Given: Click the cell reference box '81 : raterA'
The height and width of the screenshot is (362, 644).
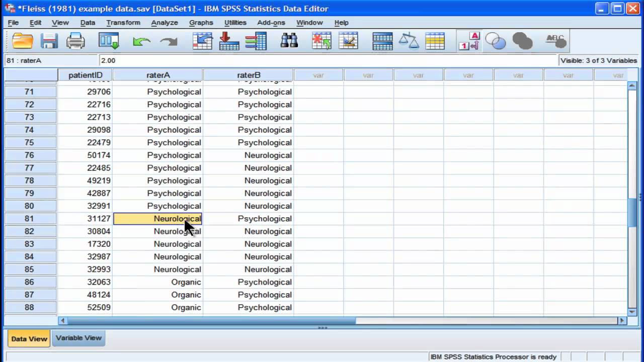Looking at the screenshot, I should pos(51,60).
